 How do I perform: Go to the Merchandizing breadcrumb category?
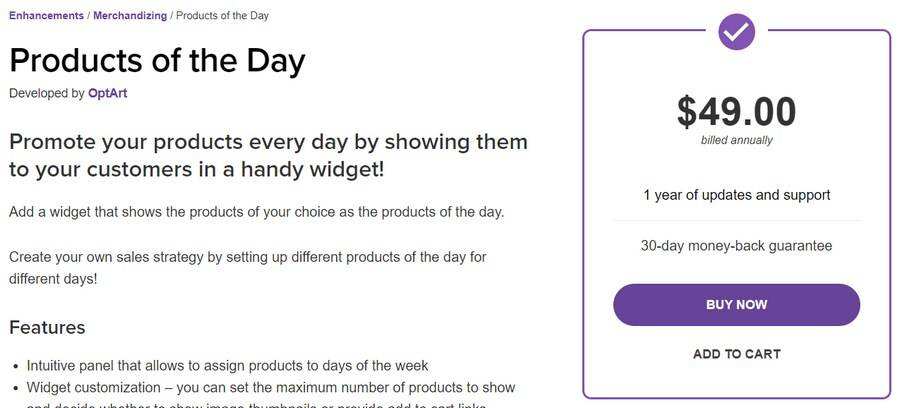click(x=130, y=16)
